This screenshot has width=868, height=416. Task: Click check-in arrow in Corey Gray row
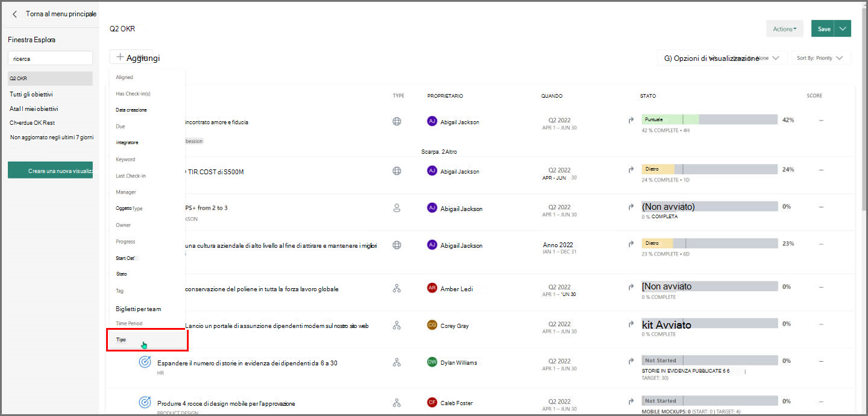pyautogui.click(x=631, y=324)
